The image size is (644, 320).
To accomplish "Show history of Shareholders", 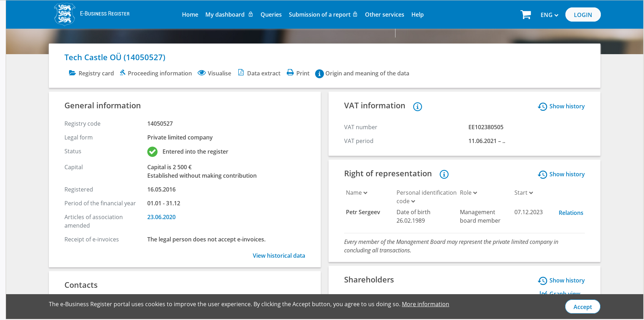I will (567, 280).
